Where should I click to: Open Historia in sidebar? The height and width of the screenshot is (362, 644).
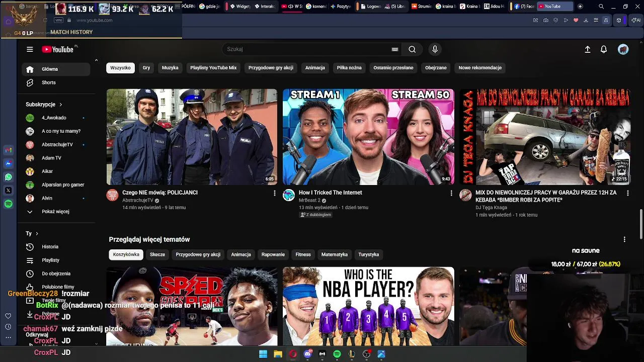pyautogui.click(x=56, y=247)
